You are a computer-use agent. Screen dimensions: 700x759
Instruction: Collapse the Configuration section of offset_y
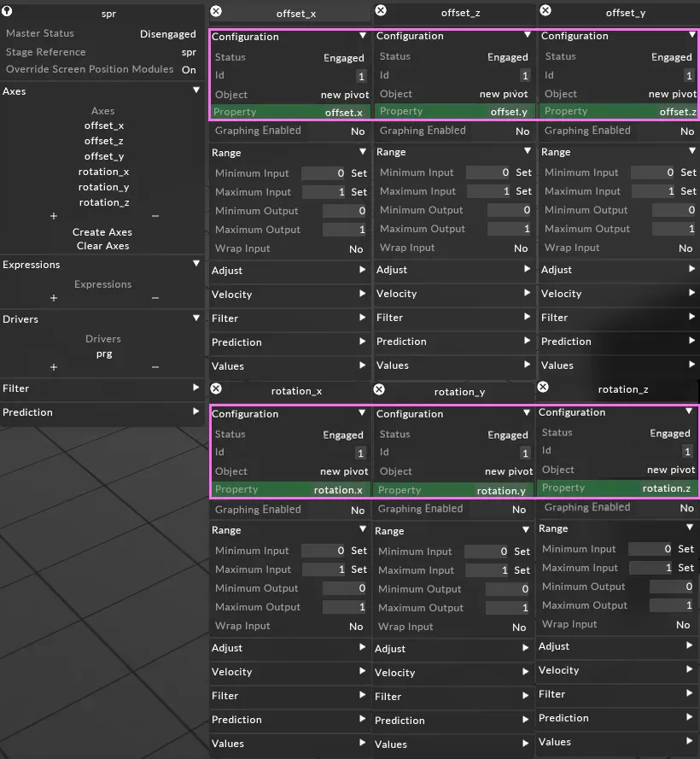[x=693, y=37]
